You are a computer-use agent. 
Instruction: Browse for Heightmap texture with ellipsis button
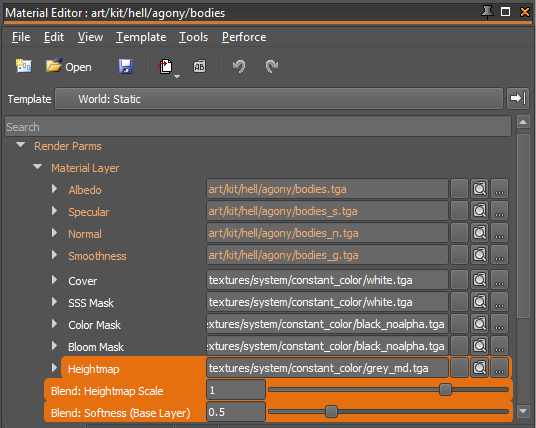499,368
